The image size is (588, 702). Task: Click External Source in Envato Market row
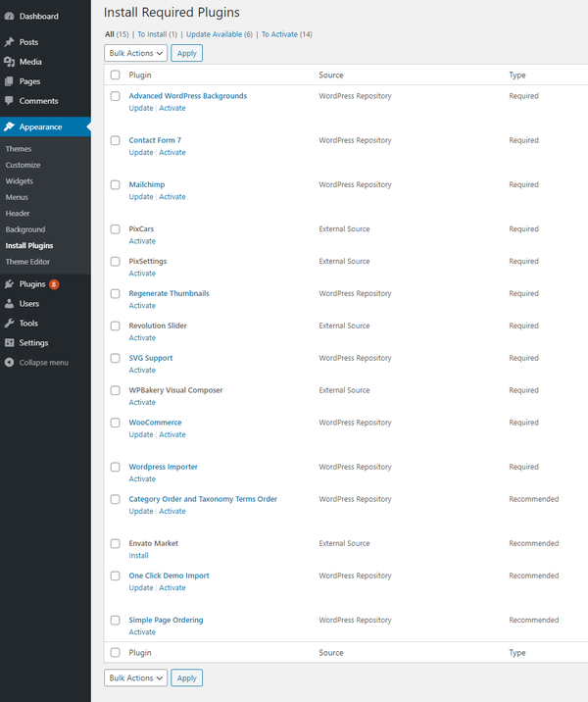(x=345, y=543)
